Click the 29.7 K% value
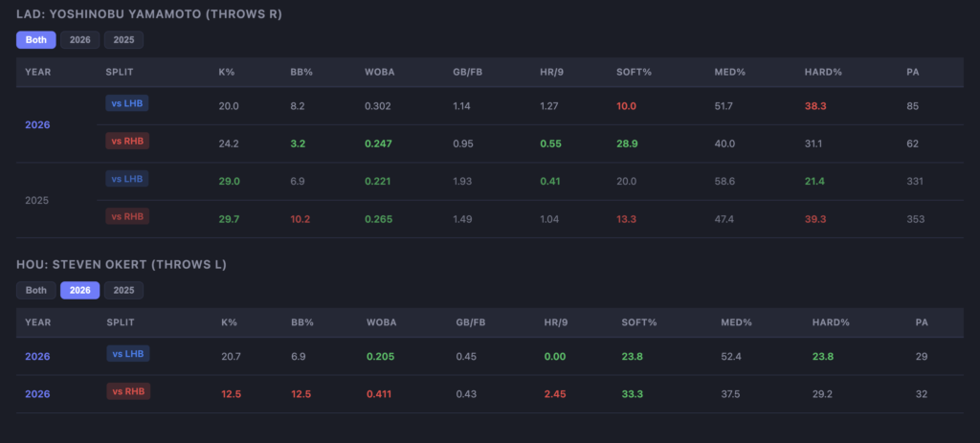980x443 pixels. point(230,219)
